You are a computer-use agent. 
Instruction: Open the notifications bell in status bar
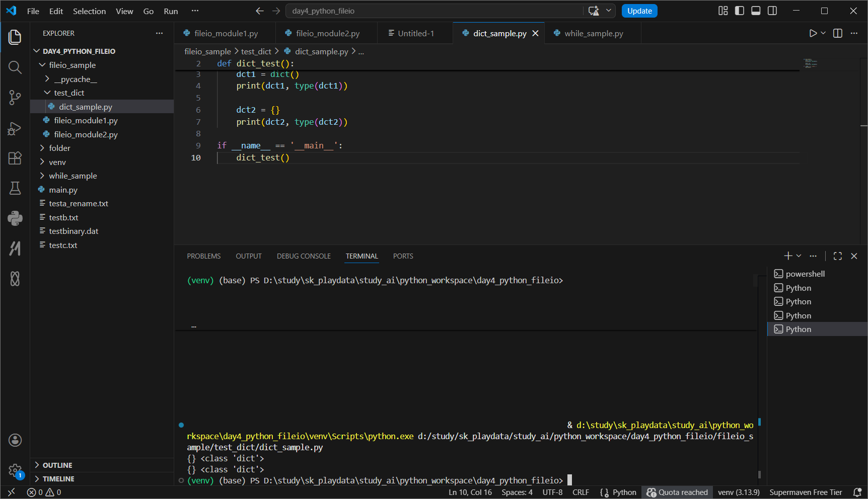coord(857,492)
